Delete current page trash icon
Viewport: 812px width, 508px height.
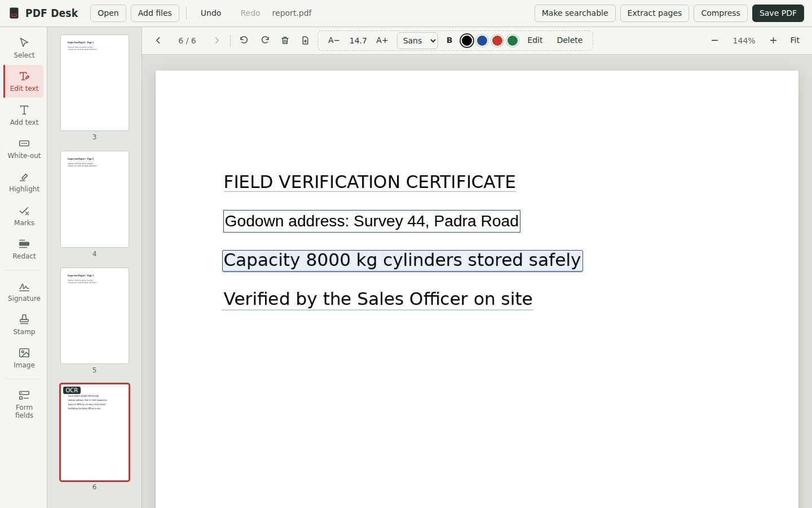tap(285, 41)
